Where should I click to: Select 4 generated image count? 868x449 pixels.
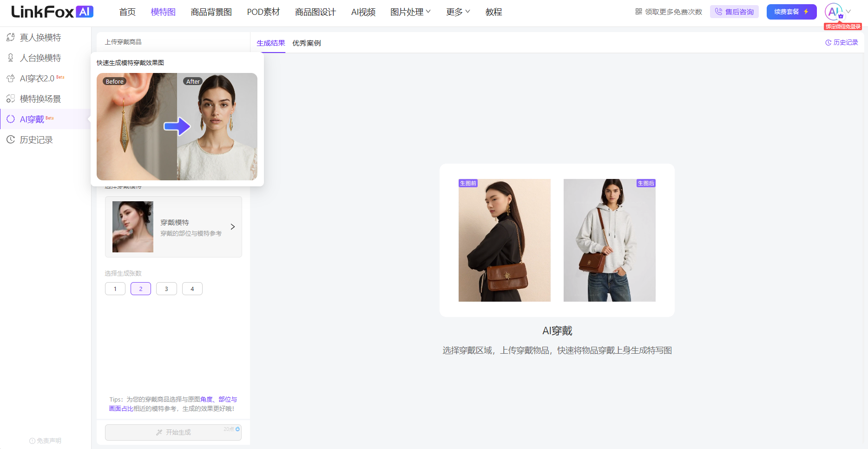pos(192,289)
